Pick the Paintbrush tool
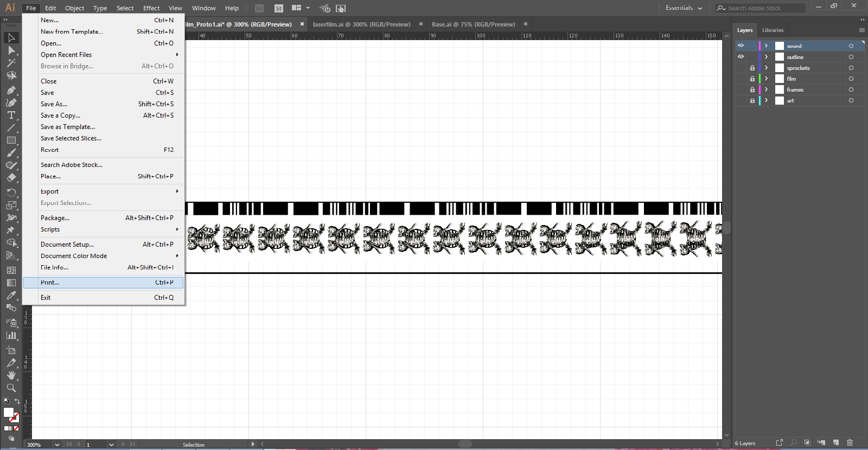The height and width of the screenshot is (450, 868). 11,153
